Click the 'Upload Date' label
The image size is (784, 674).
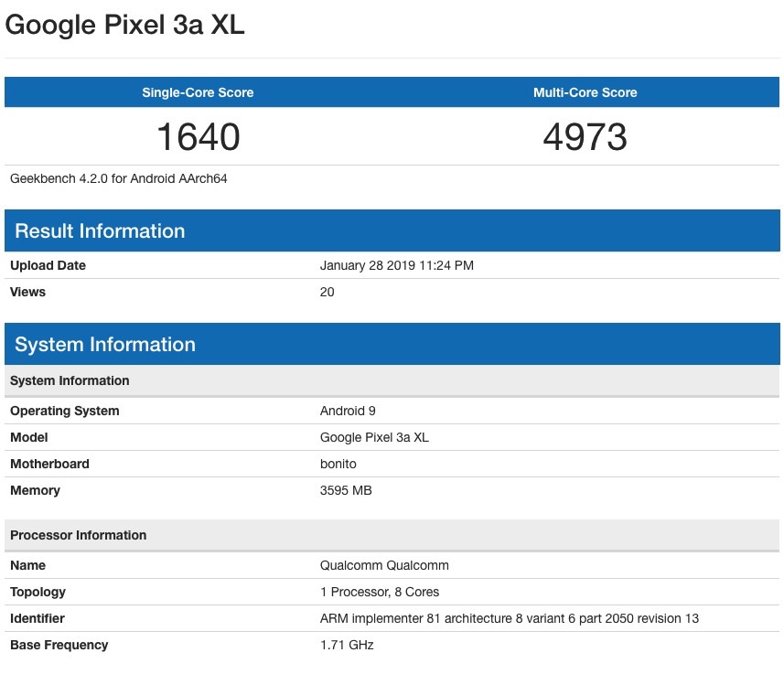[x=48, y=265]
